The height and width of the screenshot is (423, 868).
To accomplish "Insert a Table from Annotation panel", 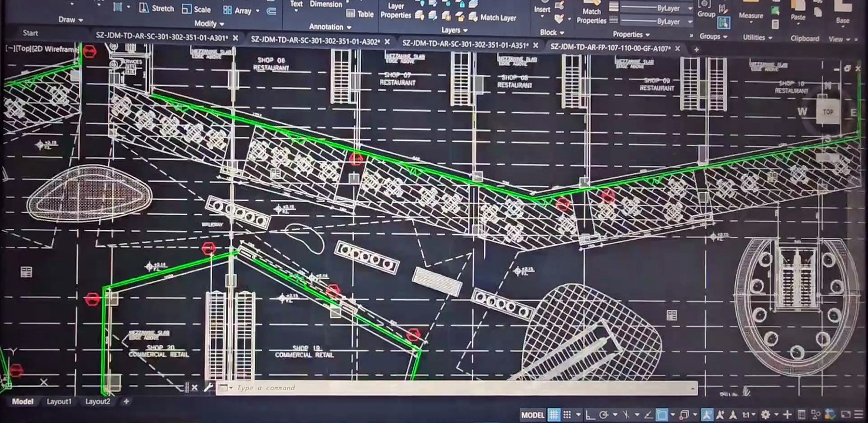I will click(360, 14).
